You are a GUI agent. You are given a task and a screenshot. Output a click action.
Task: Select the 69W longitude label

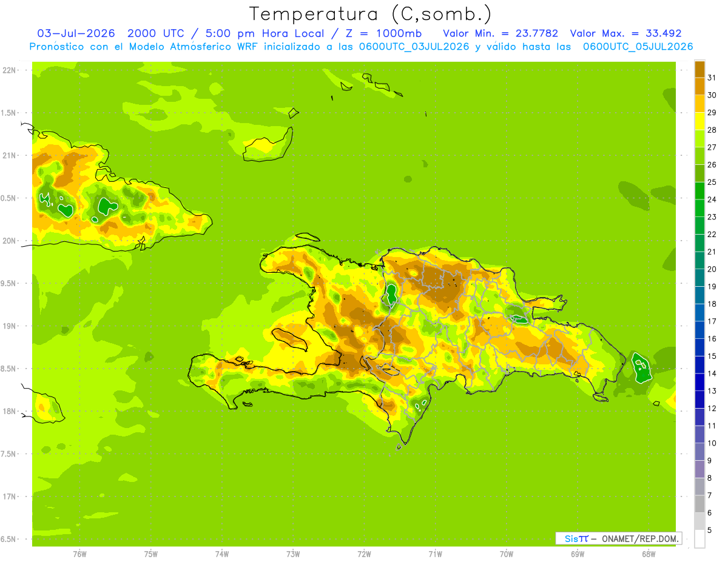click(x=578, y=554)
